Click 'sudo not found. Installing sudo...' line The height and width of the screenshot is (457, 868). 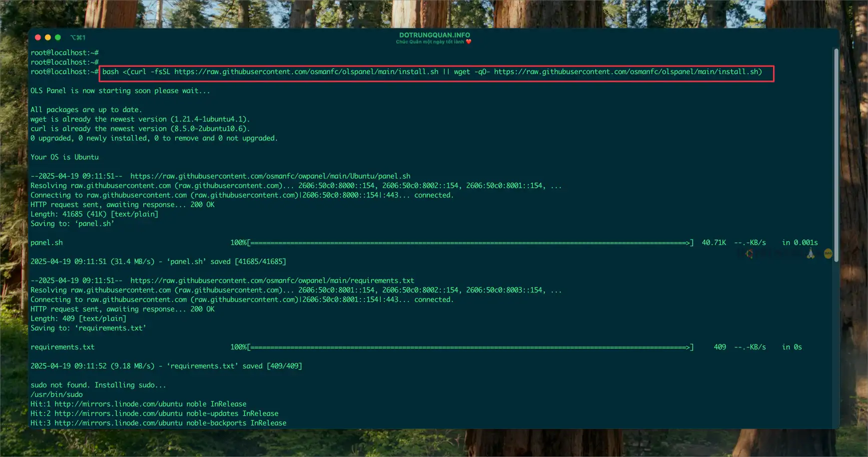pyautogui.click(x=98, y=385)
